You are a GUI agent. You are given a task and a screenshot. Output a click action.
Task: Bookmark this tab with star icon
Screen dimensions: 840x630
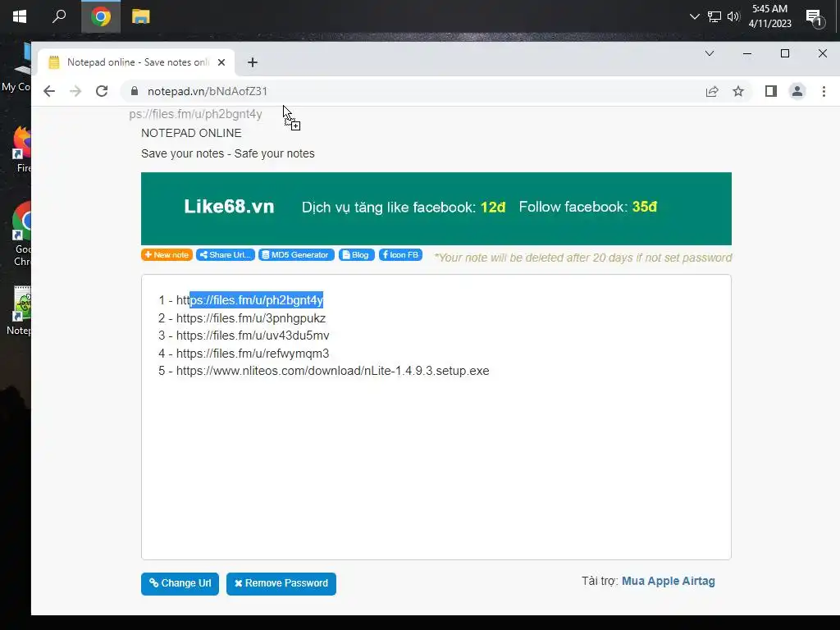pos(738,92)
